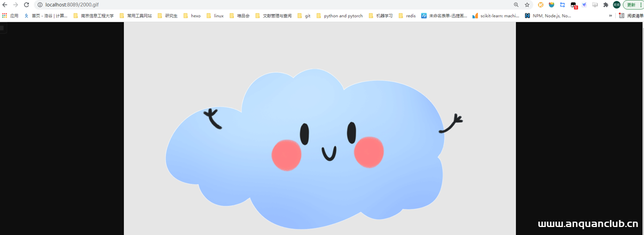Open the hexo bookmark folder
Image resolution: width=644 pixels, height=235 pixels.
pos(192,16)
